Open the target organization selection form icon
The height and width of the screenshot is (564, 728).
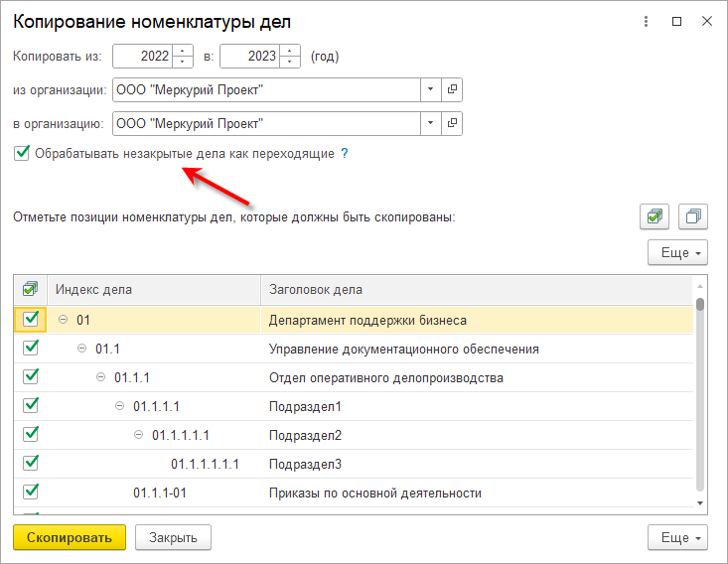[452, 124]
